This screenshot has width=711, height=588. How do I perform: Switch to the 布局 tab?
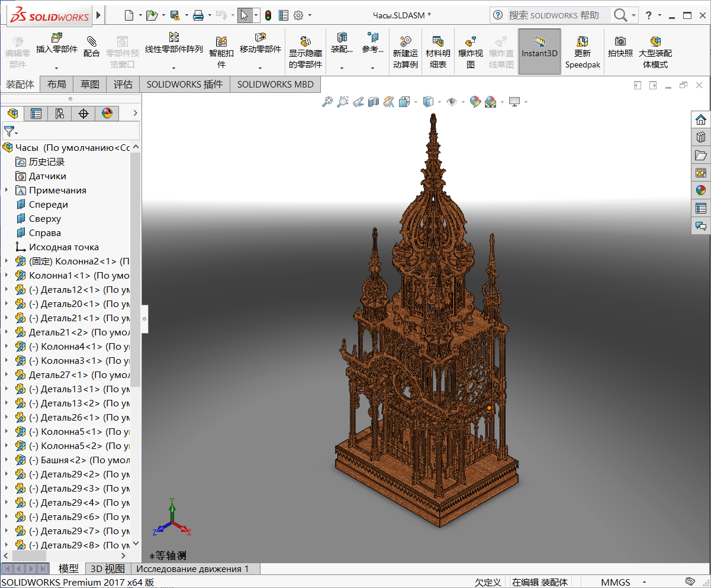[57, 85]
